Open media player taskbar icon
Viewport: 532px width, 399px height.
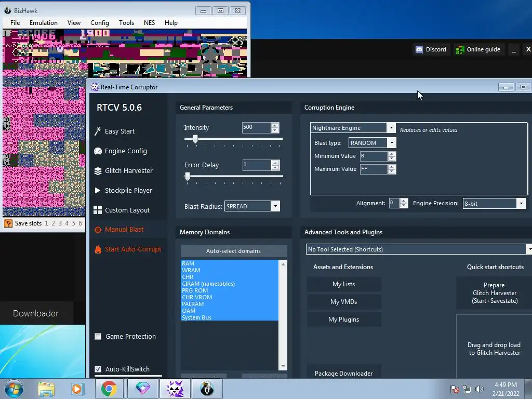pos(77,389)
